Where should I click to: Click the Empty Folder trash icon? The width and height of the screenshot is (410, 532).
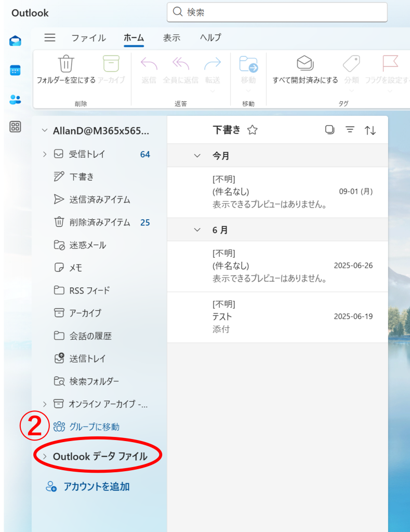pos(65,64)
